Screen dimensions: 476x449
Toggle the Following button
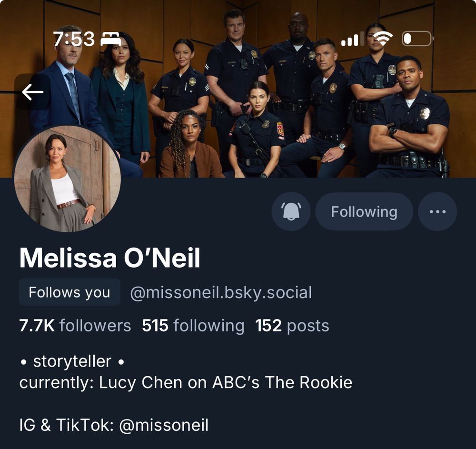[x=364, y=211]
